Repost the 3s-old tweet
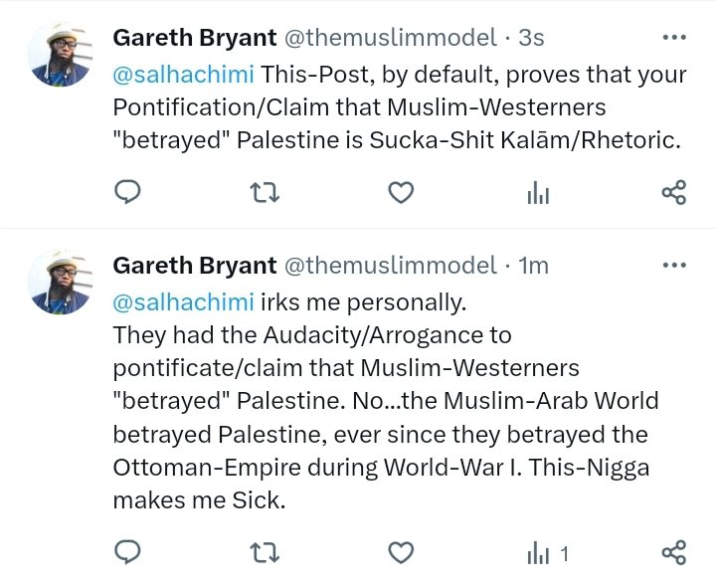Screen dimensions: 716x588 click(x=264, y=192)
